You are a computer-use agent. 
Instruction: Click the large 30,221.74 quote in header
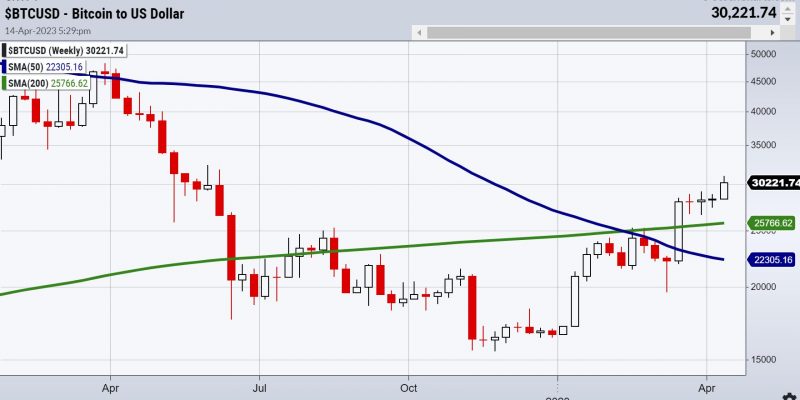[x=743, y=13]
